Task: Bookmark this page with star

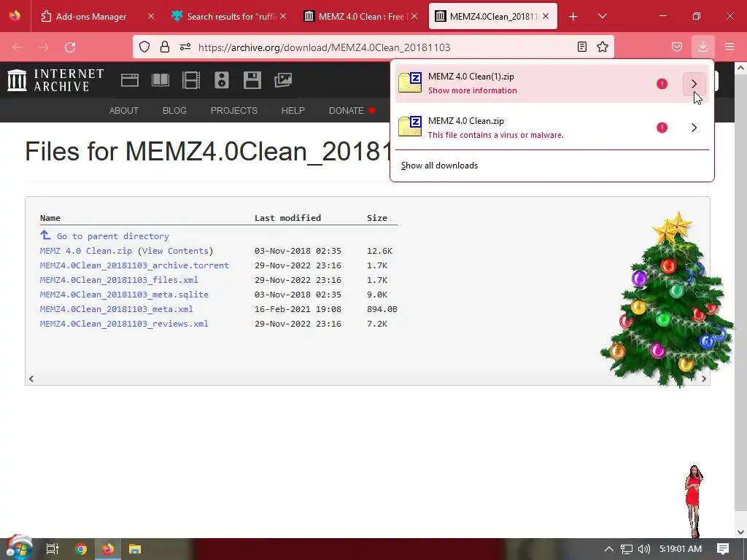Action: coord(603,47)
